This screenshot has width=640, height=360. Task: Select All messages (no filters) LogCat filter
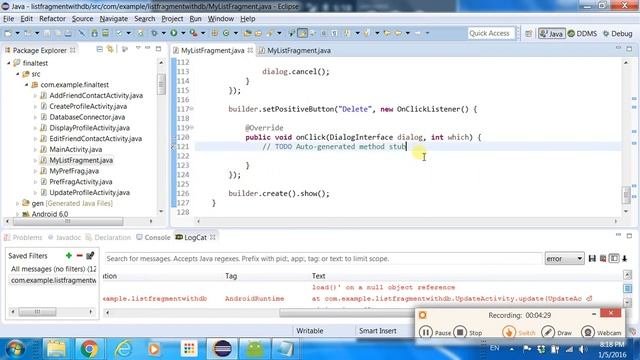pyautogui.click(x=53, y=269)
